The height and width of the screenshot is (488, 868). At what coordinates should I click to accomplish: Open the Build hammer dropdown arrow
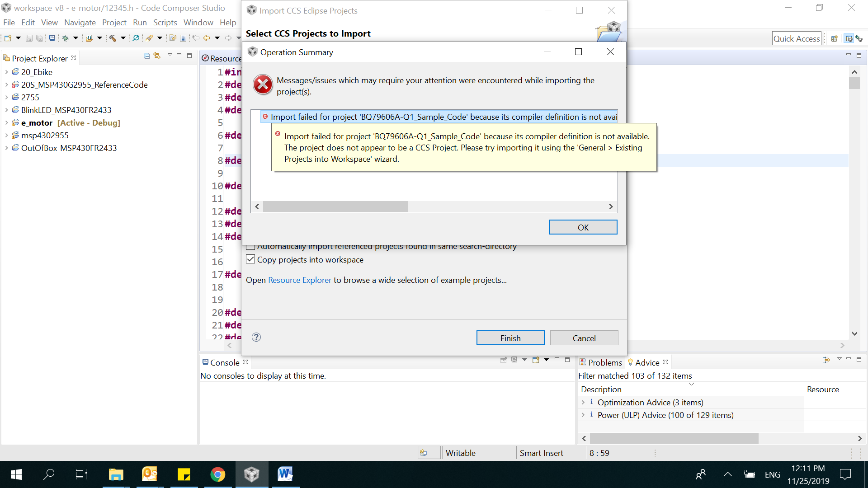point(123,38)
